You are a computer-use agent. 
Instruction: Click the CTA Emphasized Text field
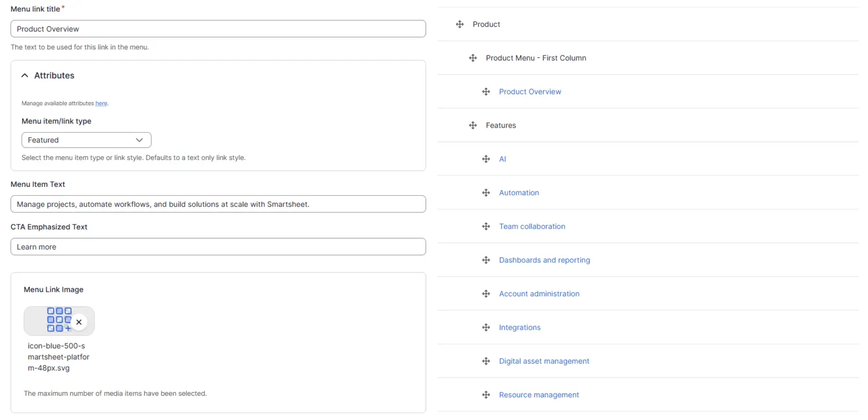point(218,246)
